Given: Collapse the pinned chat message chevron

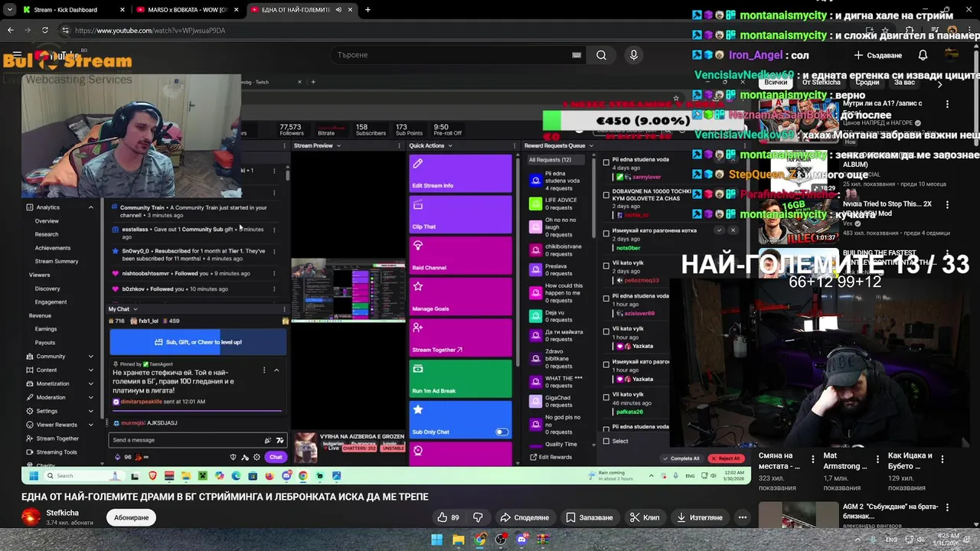Looking at the screenshot, I should 276,370.
